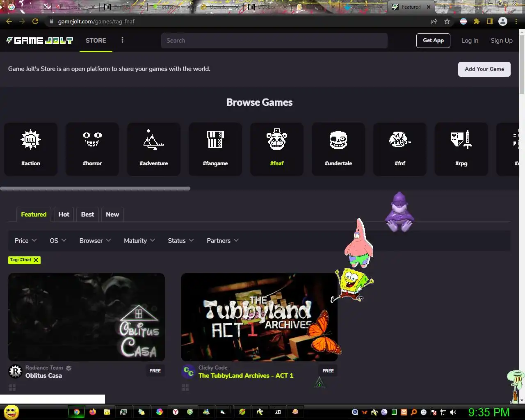The width and height of the screenshot is (525, 420).
Task: Open Chrome extensions puzzle icon
Action: 477,21
